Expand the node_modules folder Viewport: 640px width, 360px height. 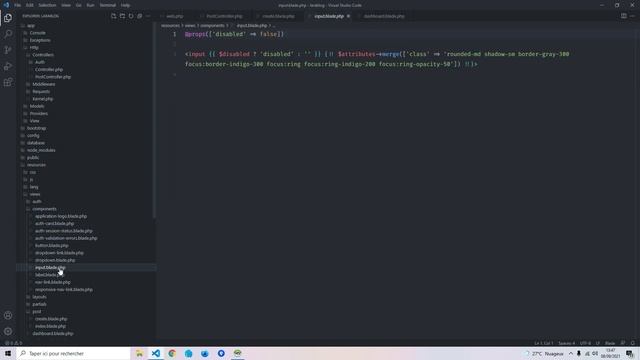[41, 150]
